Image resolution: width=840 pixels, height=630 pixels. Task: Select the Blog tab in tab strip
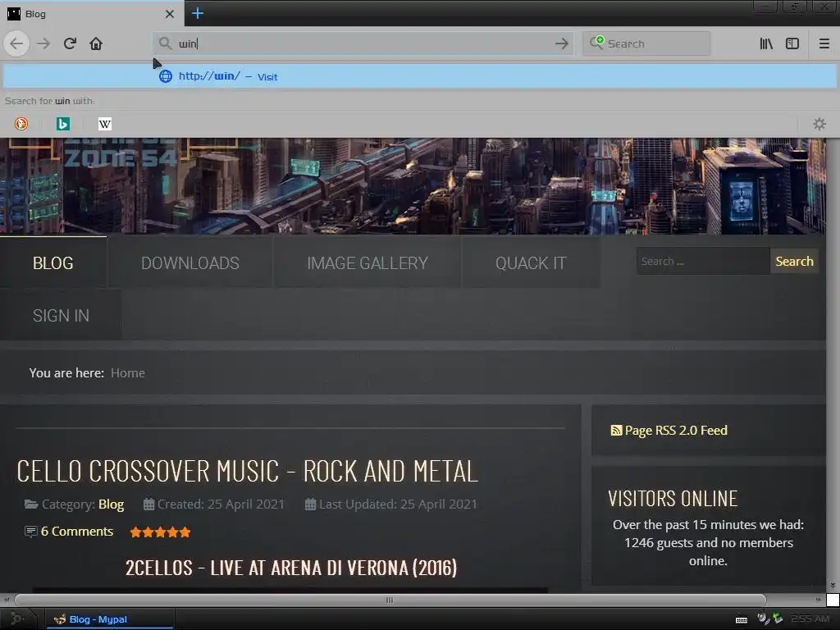[91, 14]
